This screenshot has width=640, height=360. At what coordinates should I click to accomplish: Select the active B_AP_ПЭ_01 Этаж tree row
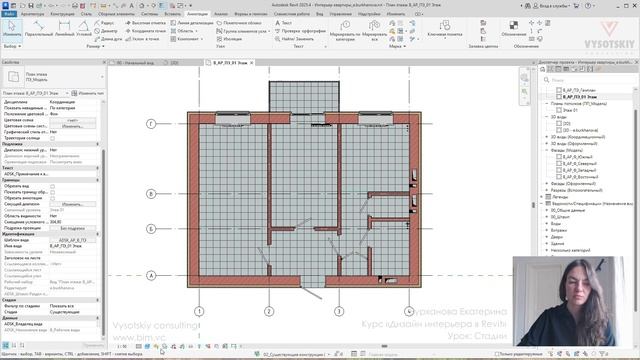[580, 97]
